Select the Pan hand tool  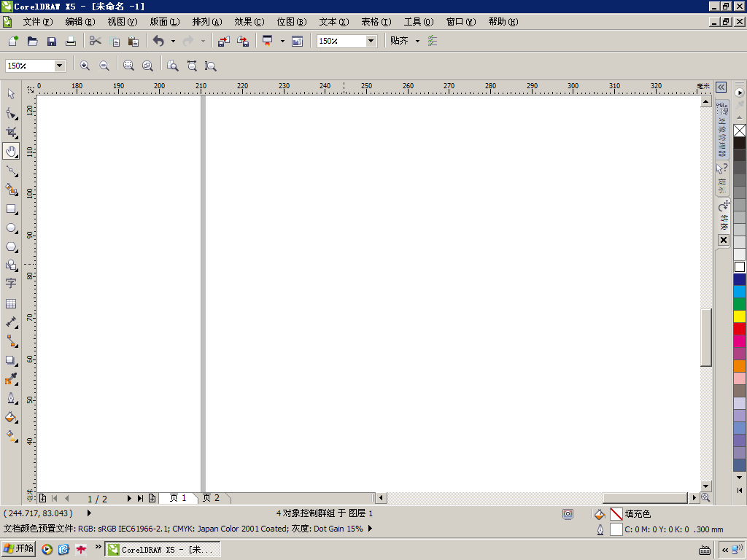coord(11,152)
